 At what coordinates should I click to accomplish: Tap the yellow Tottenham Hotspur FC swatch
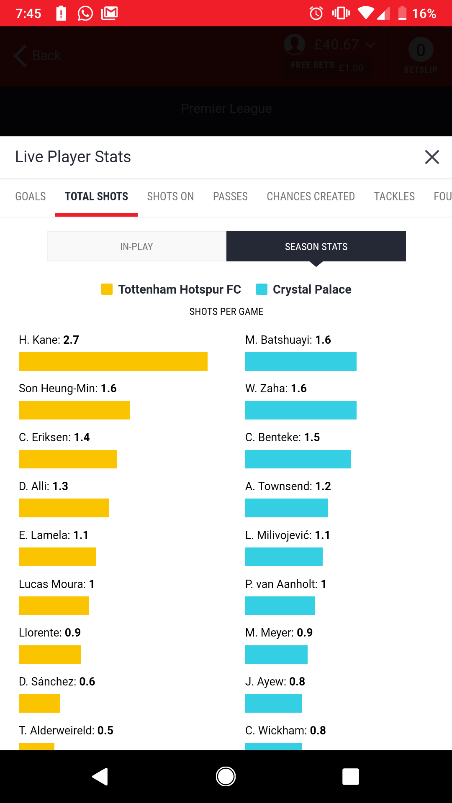tap(106, 290)
